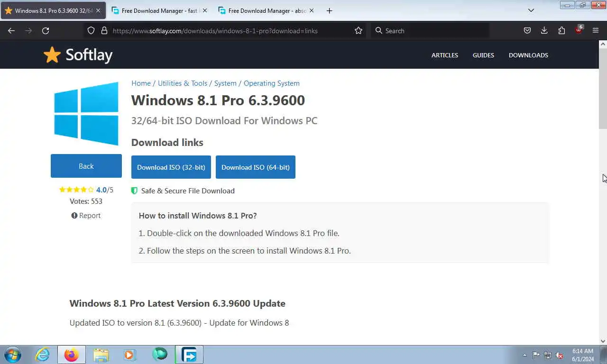The image size is (607, 364).
Task: Click Download ISO (32-bit) button
Action: tap(171, 167)
